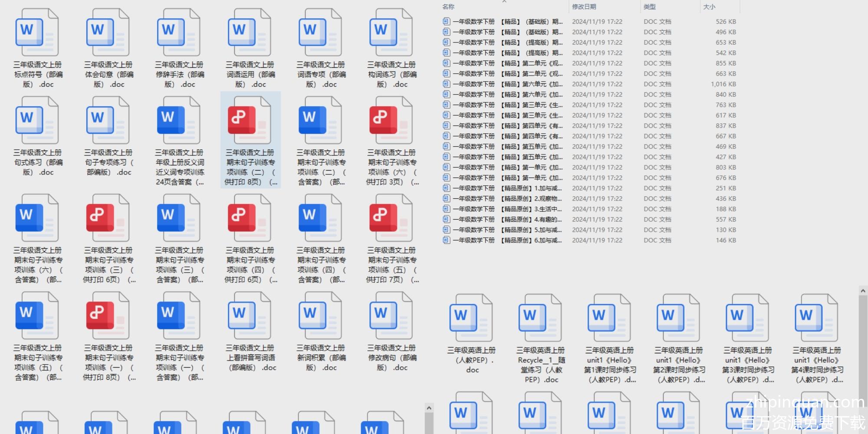
Task: Open the 新词积累 Word document
Action: [320, 316]
